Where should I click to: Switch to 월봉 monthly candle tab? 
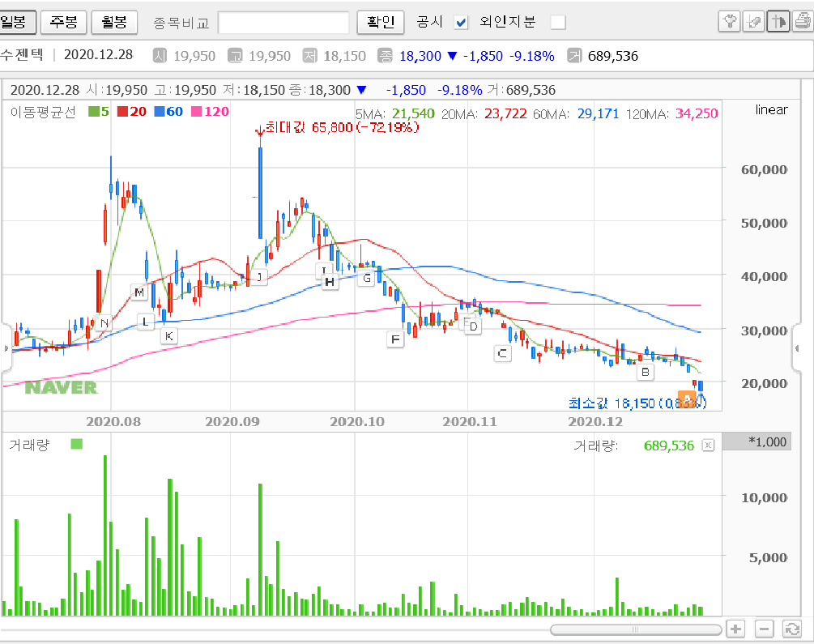click(x=114, y=23)
